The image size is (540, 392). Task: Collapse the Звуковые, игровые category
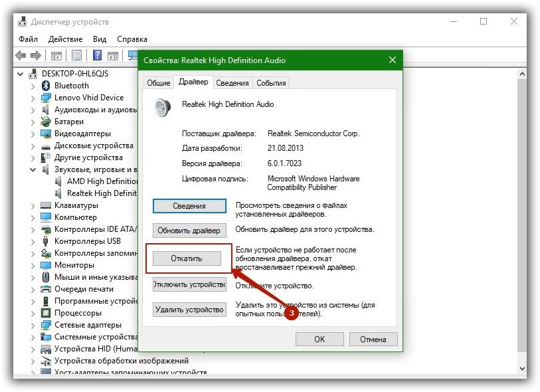coord(33,169)
